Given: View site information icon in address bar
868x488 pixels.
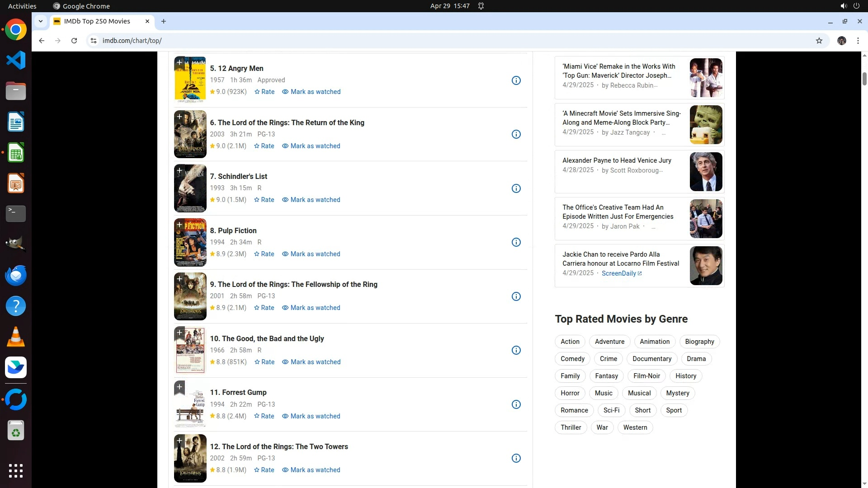Looking at the screenshot, I should (93, 41).
